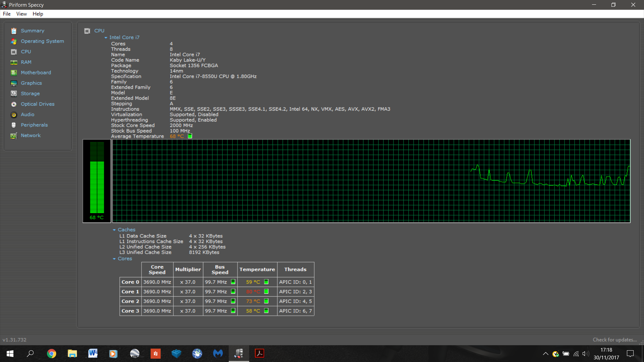Go to the Summary section
This screenshot has height=362, width=644.
click(33, 31)
